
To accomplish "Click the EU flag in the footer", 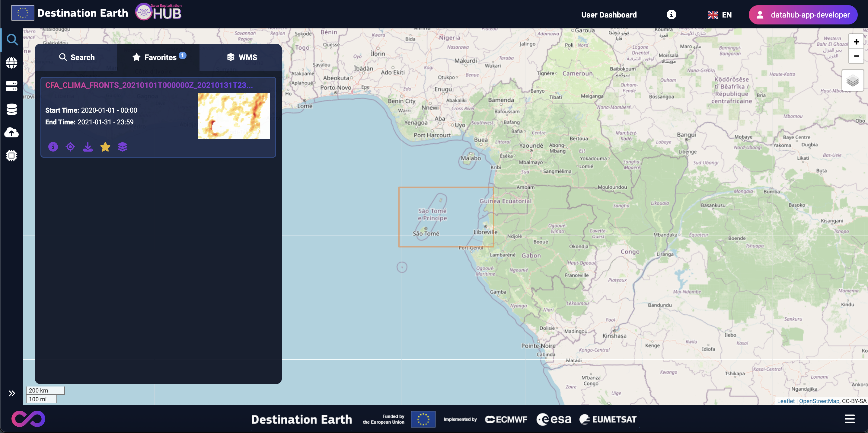I will [423, 419].
